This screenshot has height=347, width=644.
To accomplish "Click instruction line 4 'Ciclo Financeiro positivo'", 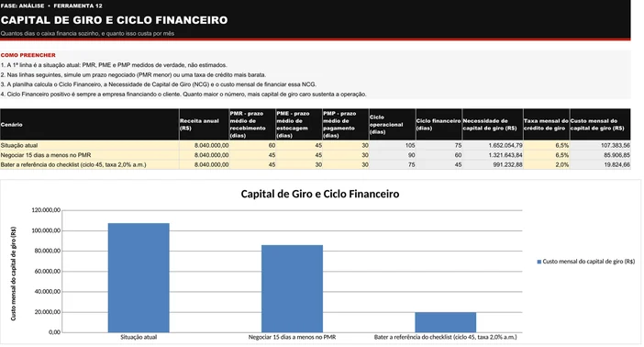I will coord(183,95).
